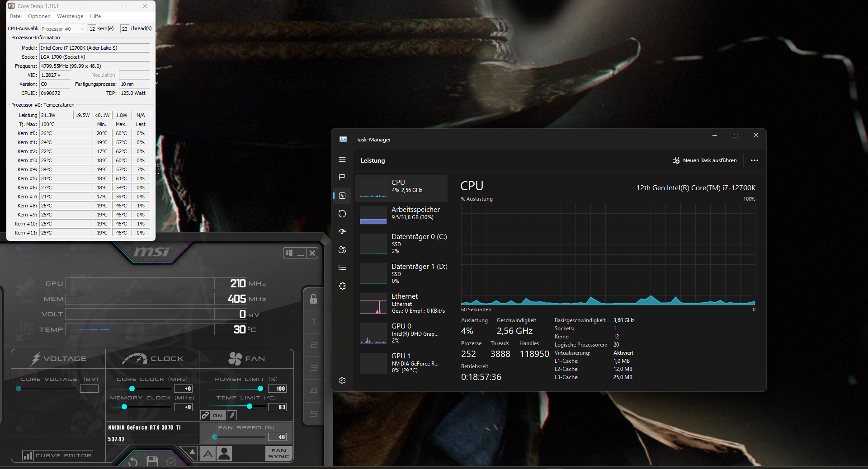Select profile slot 4 in Afterburner
Screen dimensions: 868x469
(313, 391)
